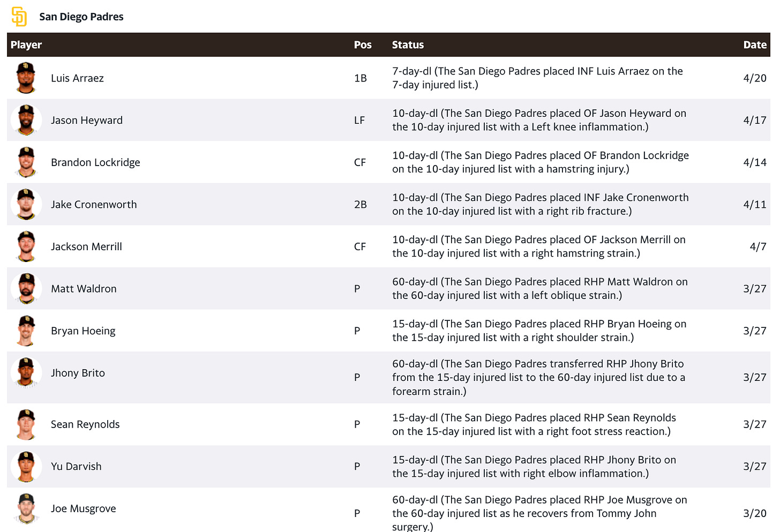Open Joe Musgrove headshot photo
This screenshot has width=780, height=532.
click(x=26, y=508)
